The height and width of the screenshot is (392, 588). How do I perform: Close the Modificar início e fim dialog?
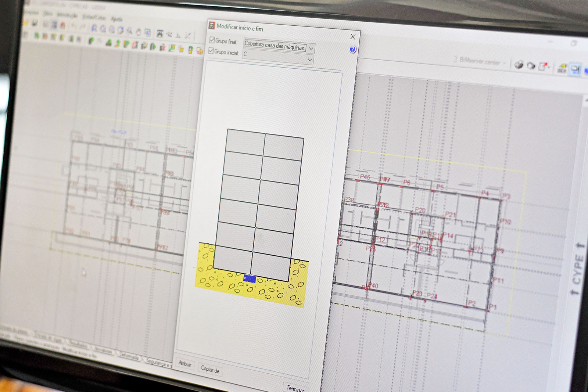[x=353, y=37]
